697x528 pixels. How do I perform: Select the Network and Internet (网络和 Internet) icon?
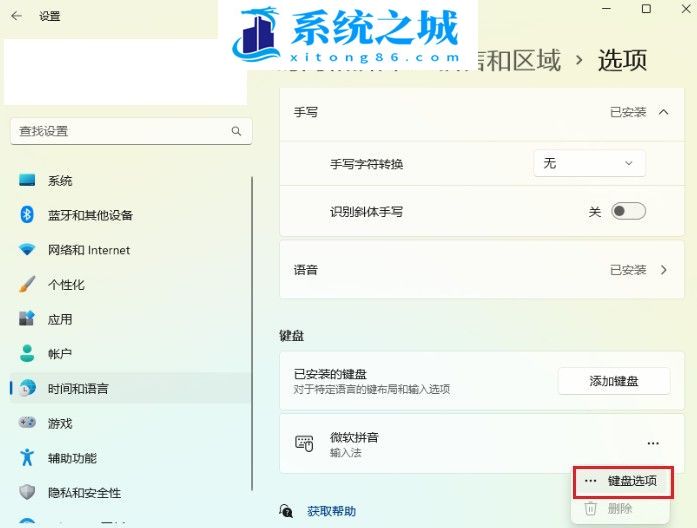(27, 250)
